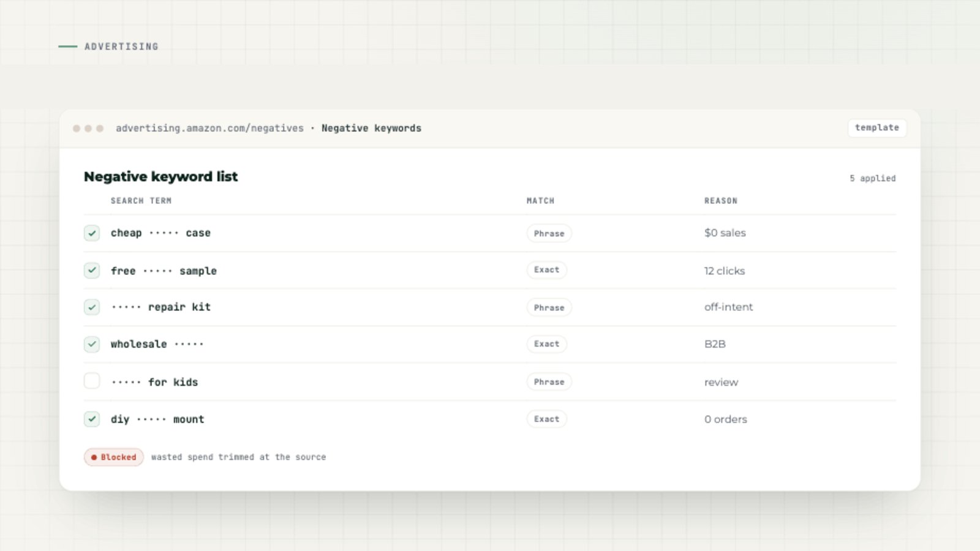Click the "review" reason cell
The height and width of the screenshot is (551, 980).
pyautogui.click(x=721, y=382)
